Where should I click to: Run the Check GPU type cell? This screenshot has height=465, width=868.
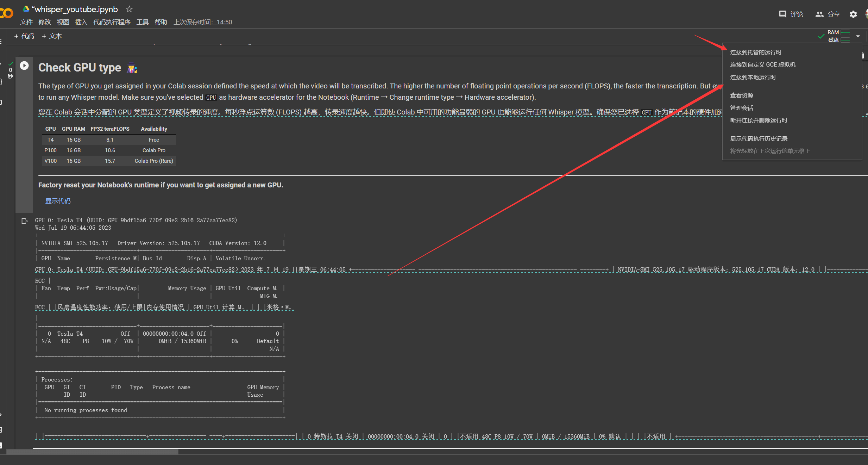(24, 66)
